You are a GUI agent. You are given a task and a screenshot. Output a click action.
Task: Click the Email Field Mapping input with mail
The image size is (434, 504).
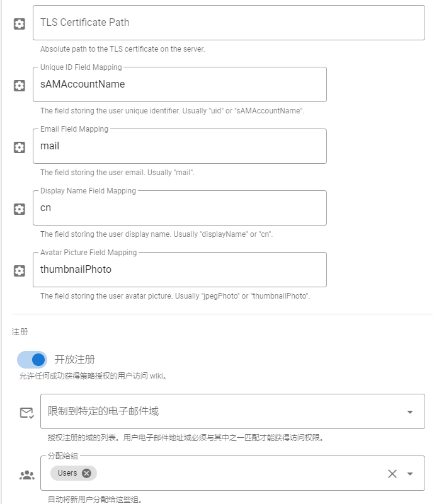click(180, 146)
